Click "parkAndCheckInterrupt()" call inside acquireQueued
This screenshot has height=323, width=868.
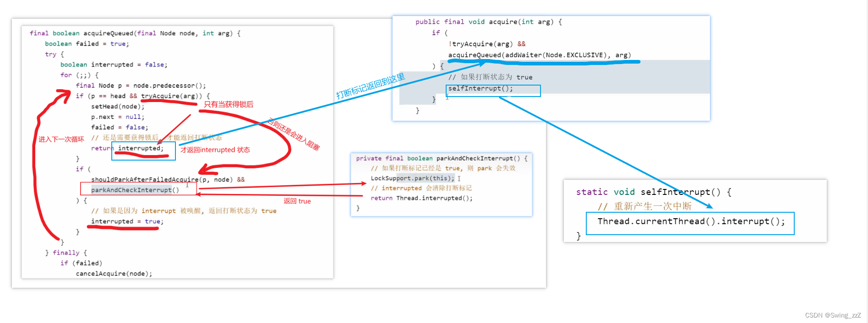pyautogui.click(x=135, y=190)
